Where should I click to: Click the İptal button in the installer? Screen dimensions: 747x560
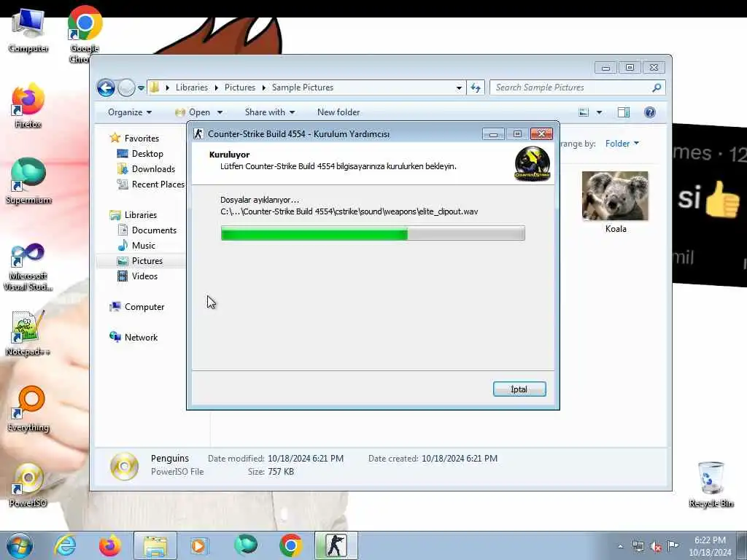[x=519, y=389]
